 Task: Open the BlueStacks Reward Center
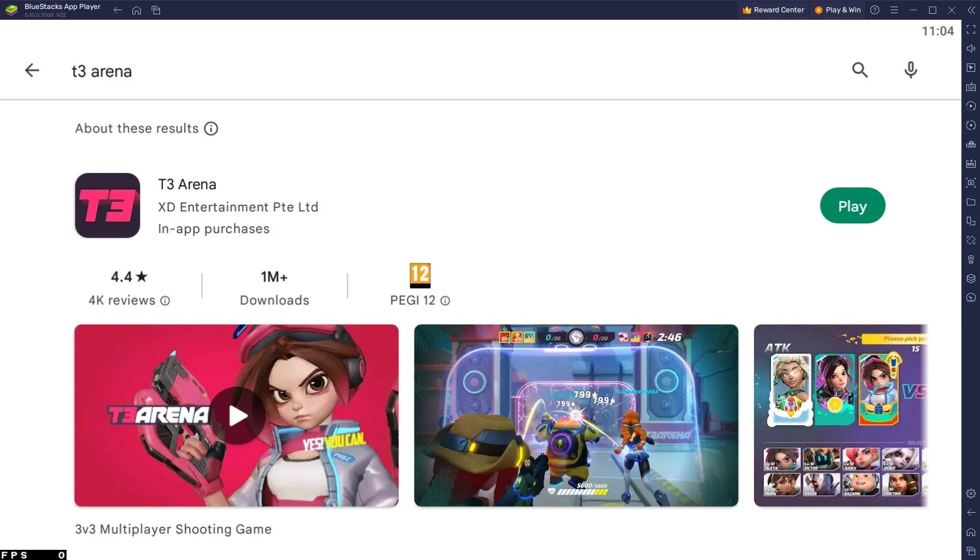coord(773,10)
